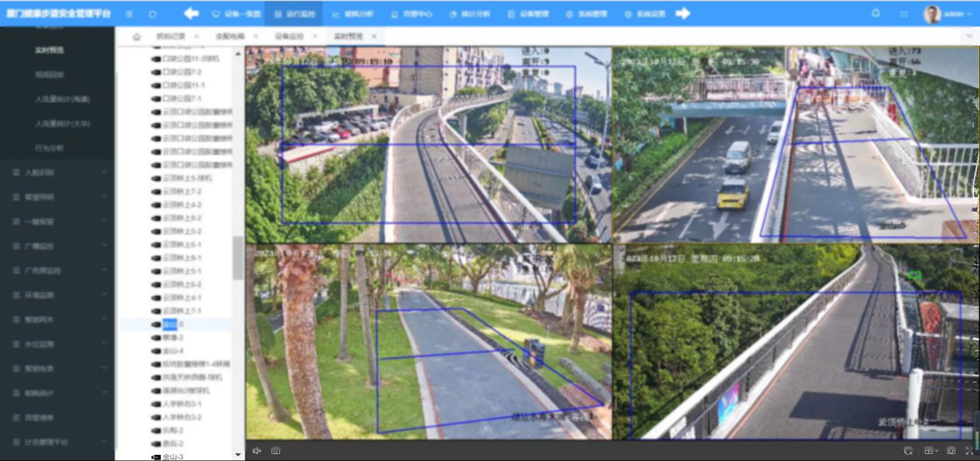
Task: Open 视频回放 in the sidebar
Action: [50, 74]
